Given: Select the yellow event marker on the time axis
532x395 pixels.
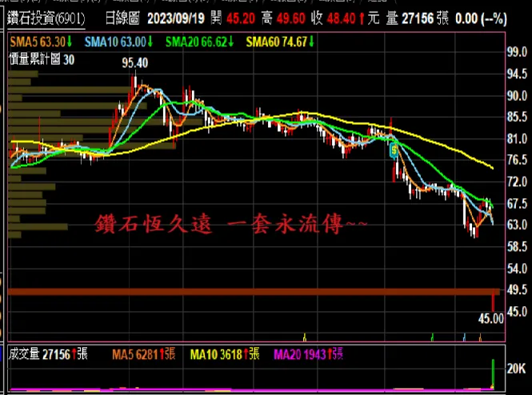Looking at the screenshot, I should [305, 337].
